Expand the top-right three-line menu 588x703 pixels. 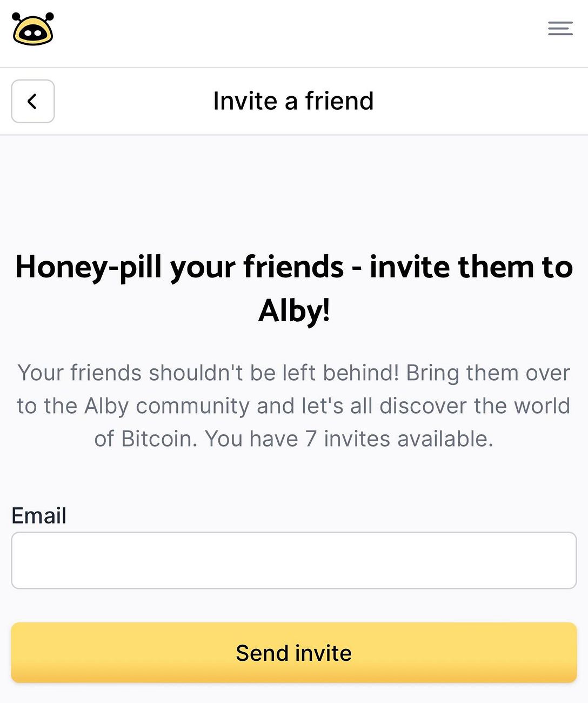click(560, 28)
